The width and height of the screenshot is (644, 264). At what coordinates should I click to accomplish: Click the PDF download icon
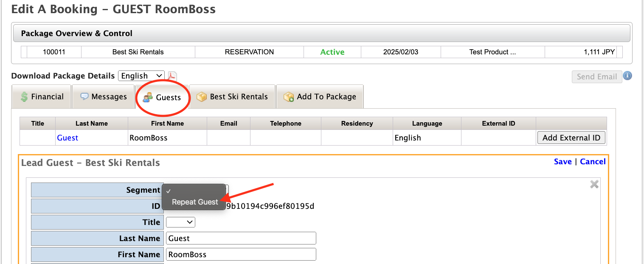(172, 76)
